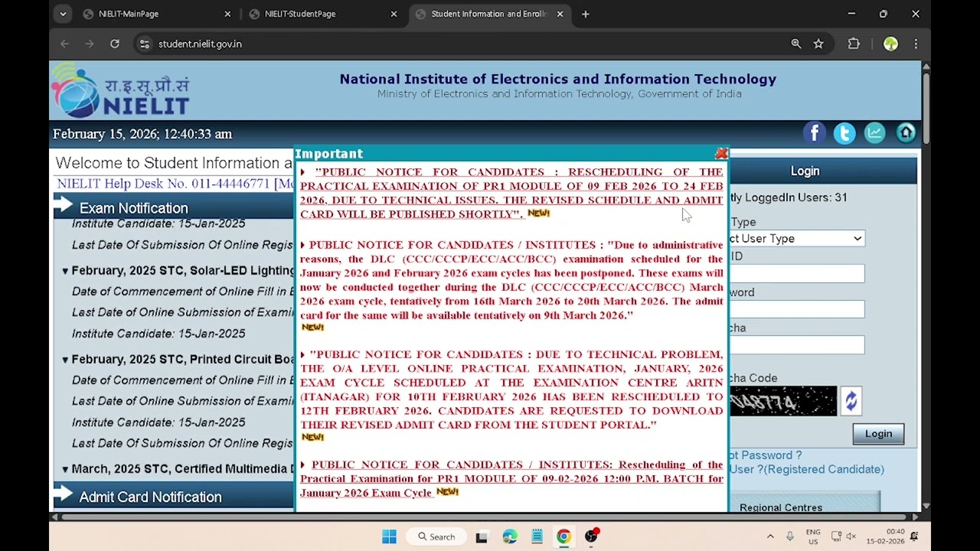The image size is (980, 551).
Task: Open Chrome extensions puzzle icon
Action: click(854, 44)
